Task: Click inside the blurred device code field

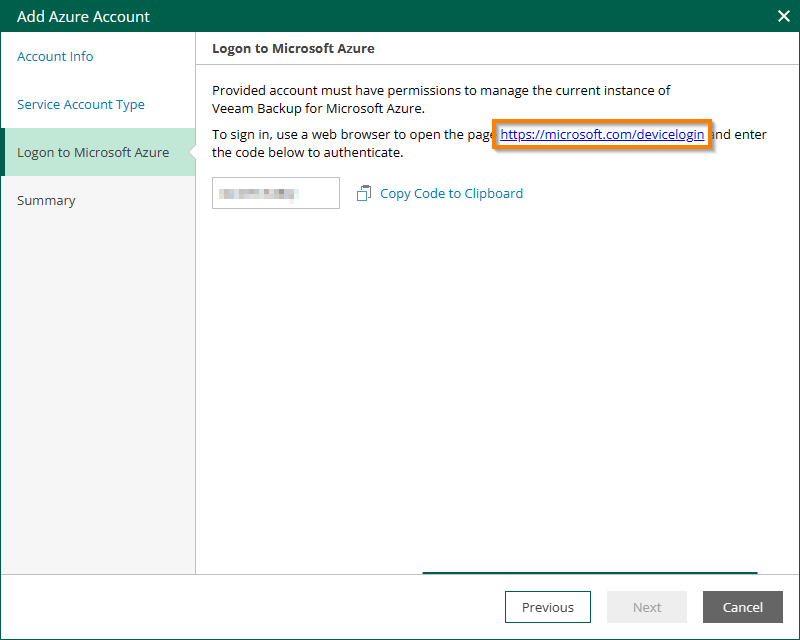Action: coord(275,193)
